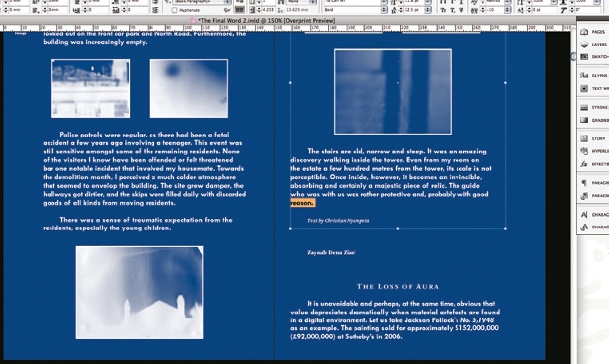This screenshot has height=364, width=609.
Task: Open the leading dropdown next to 12.5 pt
Action: pyautogui.click(x=428, y=10)
